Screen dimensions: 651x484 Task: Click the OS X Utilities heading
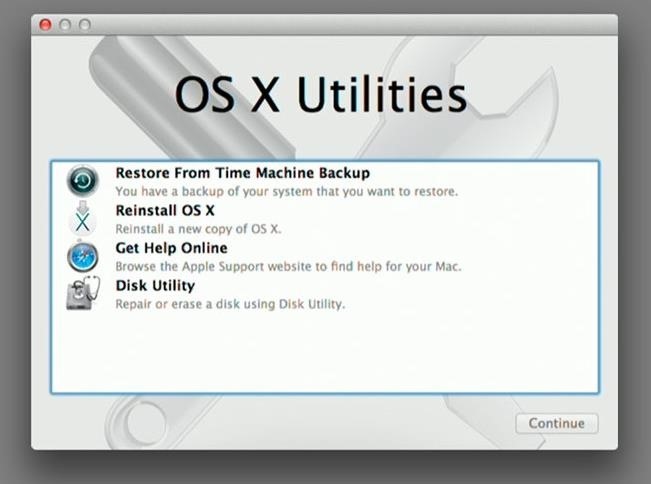tap(320, 95)
